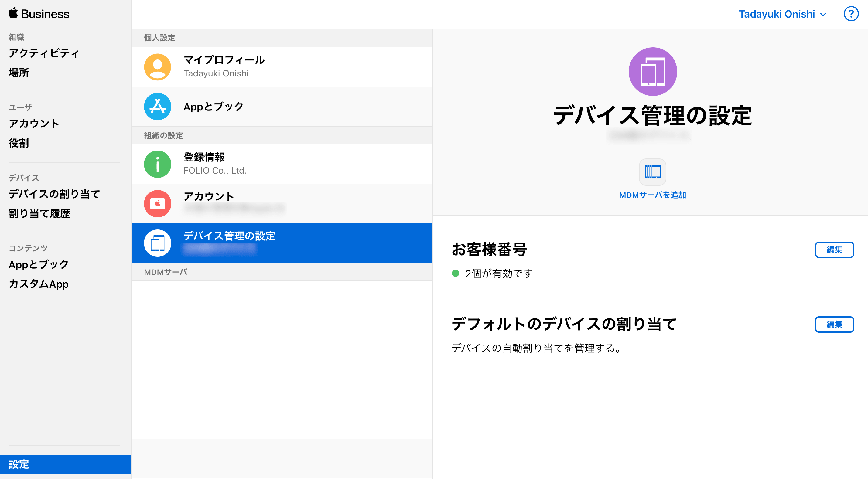Open Appとブック under コンテンツ sidebar
This screenshot has width=868, height=479.
point(38,264)
